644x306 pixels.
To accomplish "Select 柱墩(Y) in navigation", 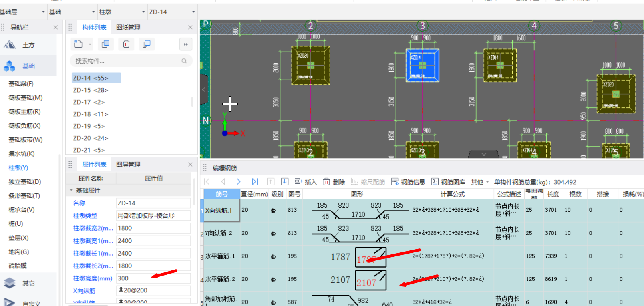I will (x=18, y=167).
